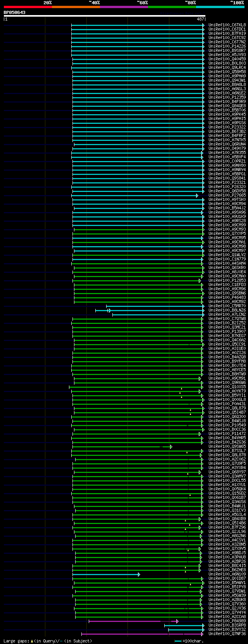Select the UniRef100_P0A431 label
248x644 pixels.
tap(227, 404)
